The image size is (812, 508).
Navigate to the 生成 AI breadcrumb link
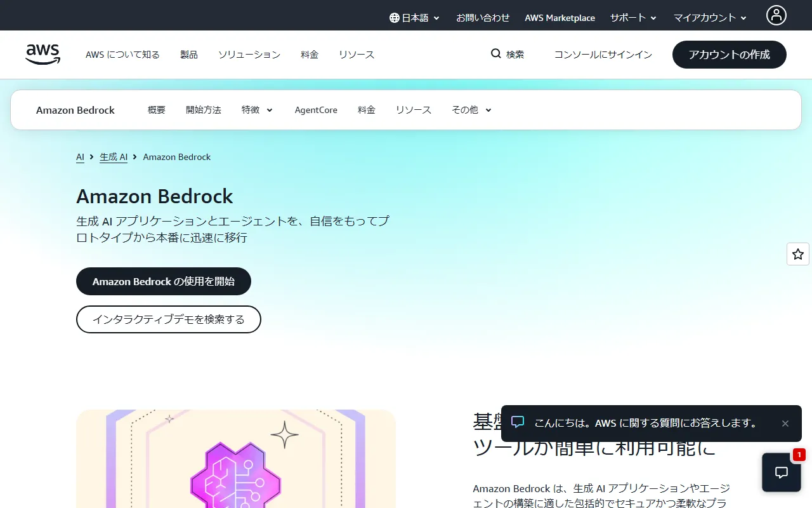(x=114, y=156)
